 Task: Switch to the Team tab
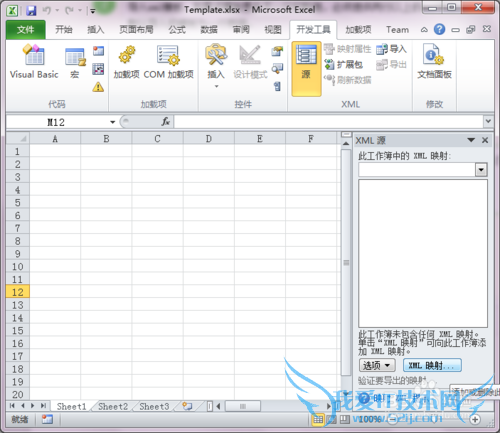397,30
